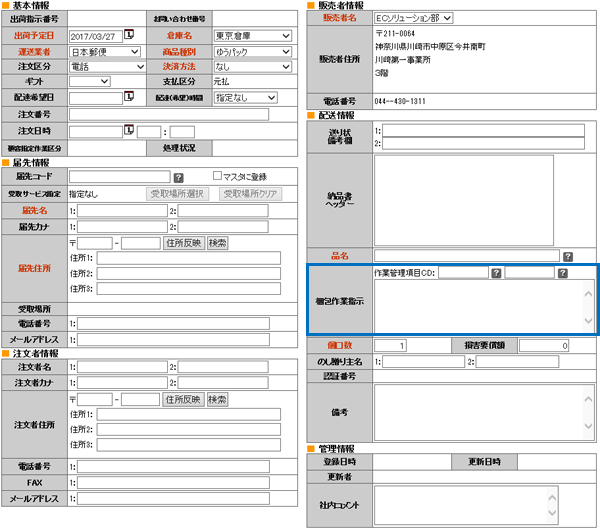
Task: Focus 住所1 field under 注文者住所
Action: [x=189, y=414]
